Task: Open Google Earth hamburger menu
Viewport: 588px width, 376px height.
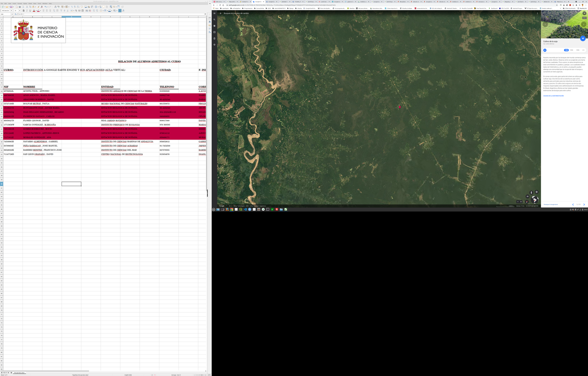Action: pos(214,13)
